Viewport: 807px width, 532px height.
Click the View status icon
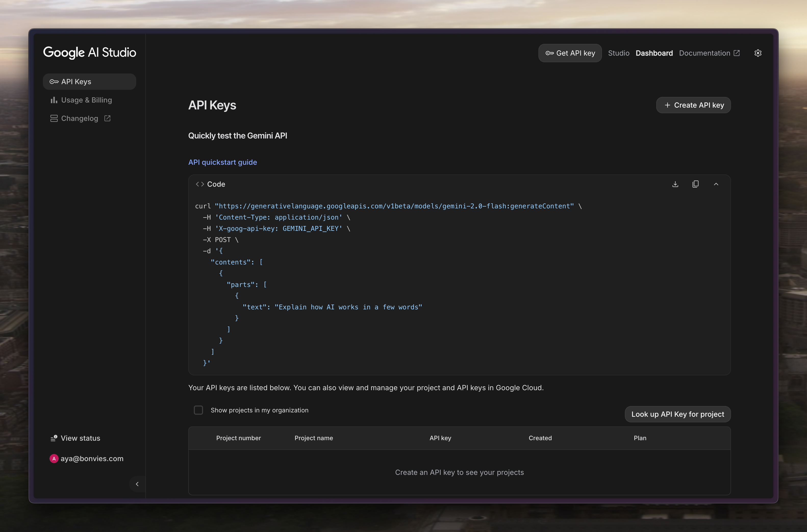click(x=54, y=438)
